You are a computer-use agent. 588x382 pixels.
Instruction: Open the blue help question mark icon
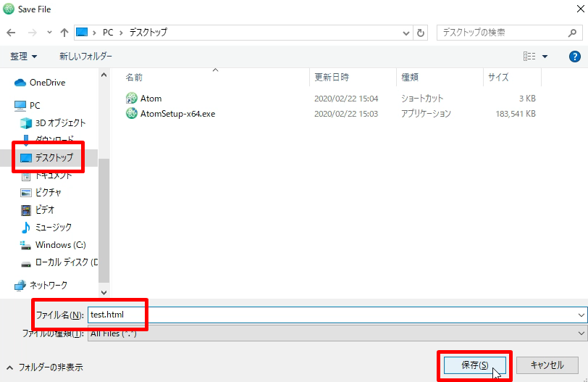click(x=574, y=56)
